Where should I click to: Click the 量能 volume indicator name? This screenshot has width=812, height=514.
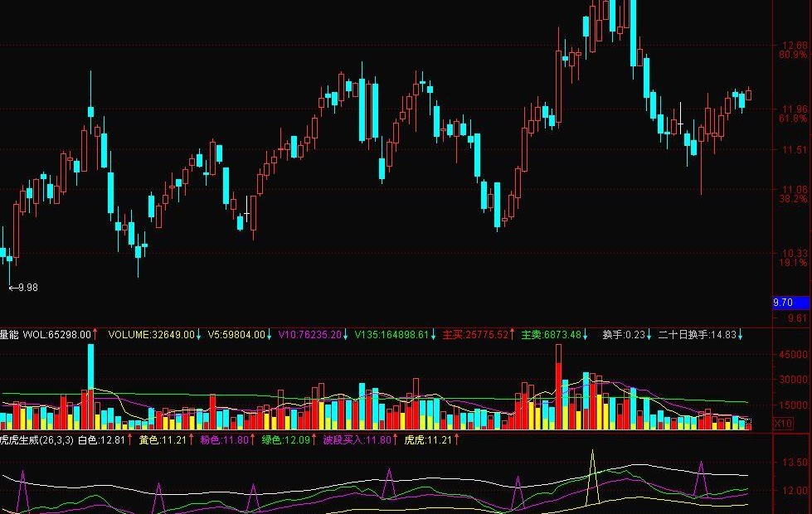9,335
